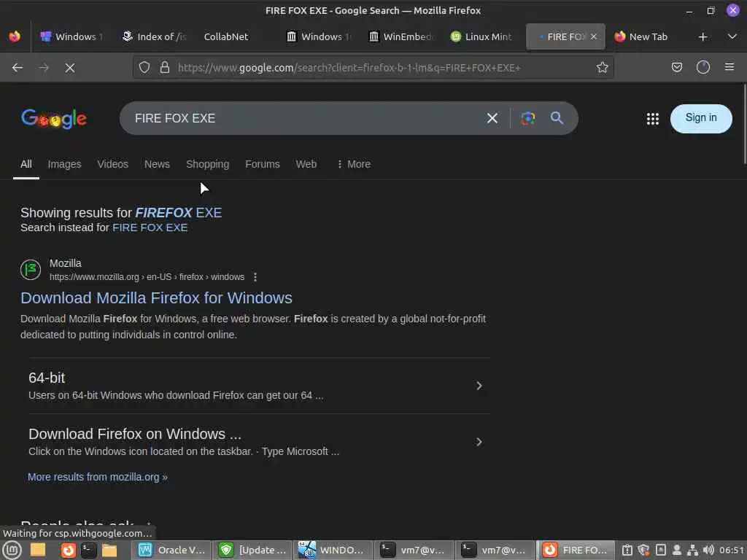Select the Images search filter
The height and width of the screenshot is (560, 747).
coord(64,164)
